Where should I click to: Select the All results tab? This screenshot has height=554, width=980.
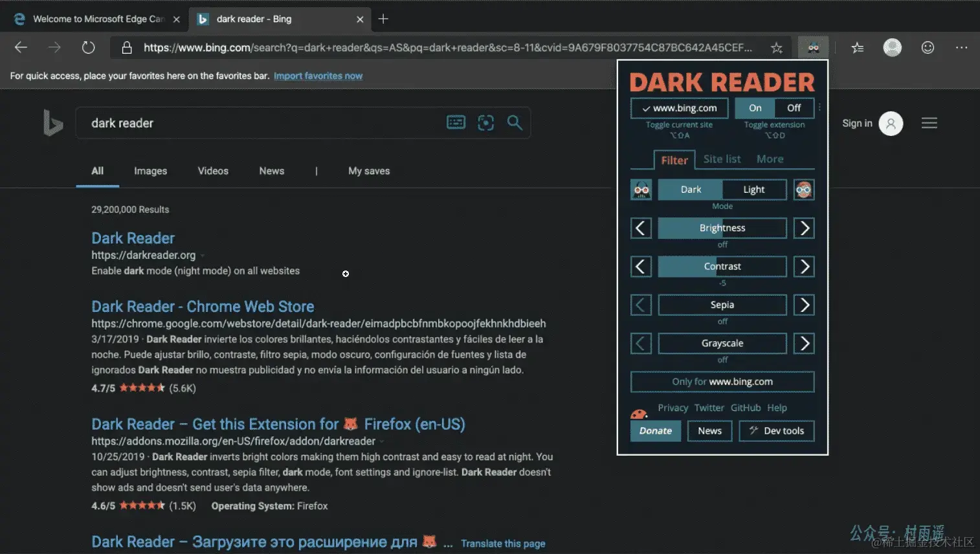(97, 171)
